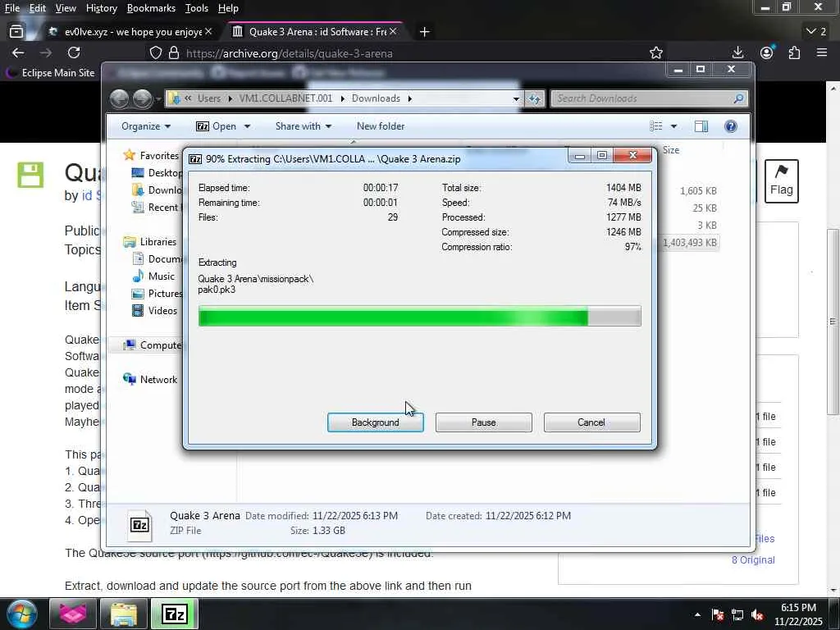
Task: Expand the list all tabs dropdown
Action: pos(816,32)
